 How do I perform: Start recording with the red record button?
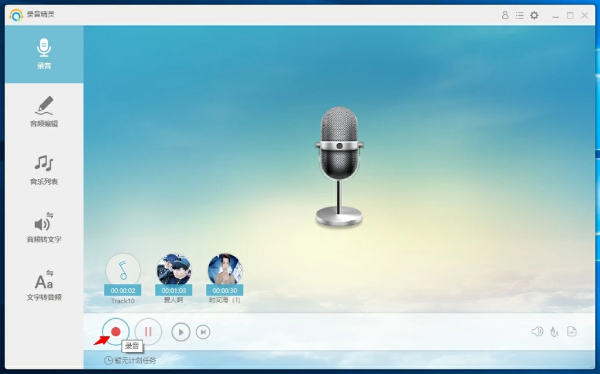pos(116,332)
